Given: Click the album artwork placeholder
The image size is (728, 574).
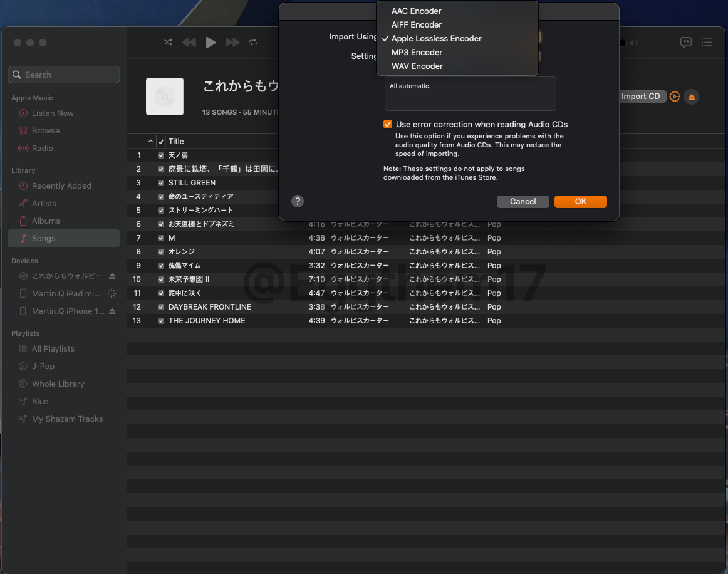Looking at the screenshot, I should (165, 97).
